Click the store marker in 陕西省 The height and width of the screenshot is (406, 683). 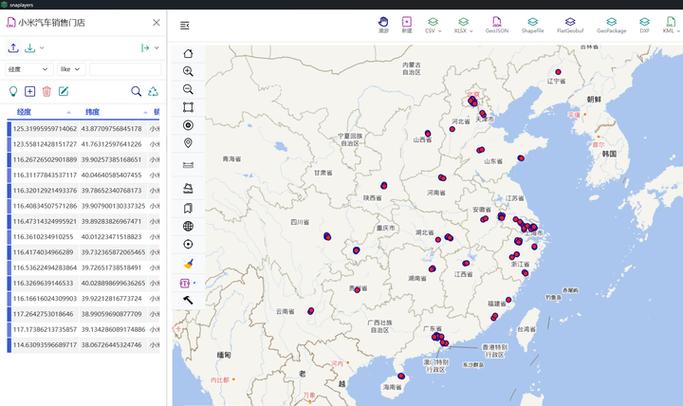(x=384, y=186)
